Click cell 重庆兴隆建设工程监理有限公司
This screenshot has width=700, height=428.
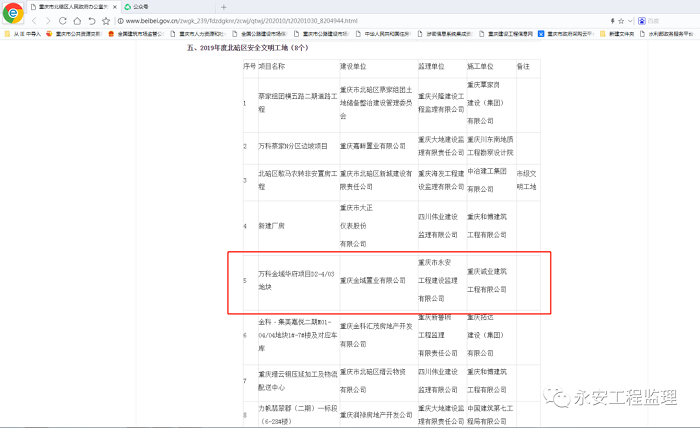point(441,103)
